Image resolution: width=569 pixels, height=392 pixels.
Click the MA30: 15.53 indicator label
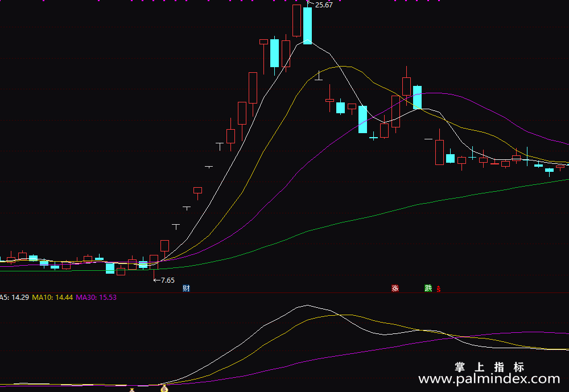coord(96,297)
